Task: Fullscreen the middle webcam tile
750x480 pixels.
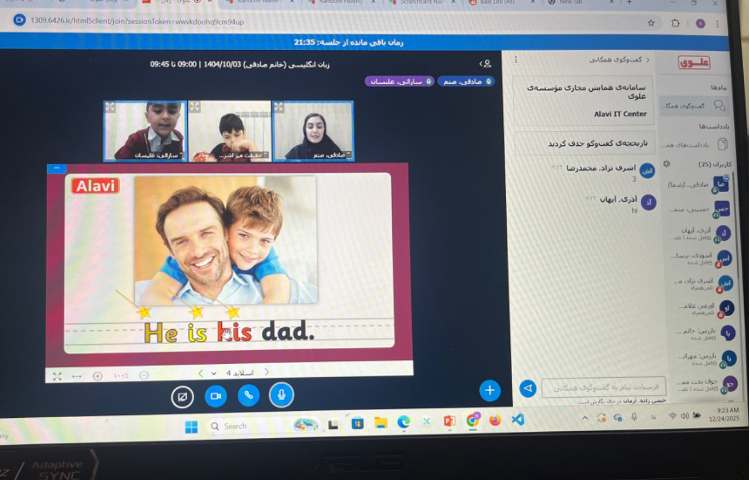Action: point(194,107)
